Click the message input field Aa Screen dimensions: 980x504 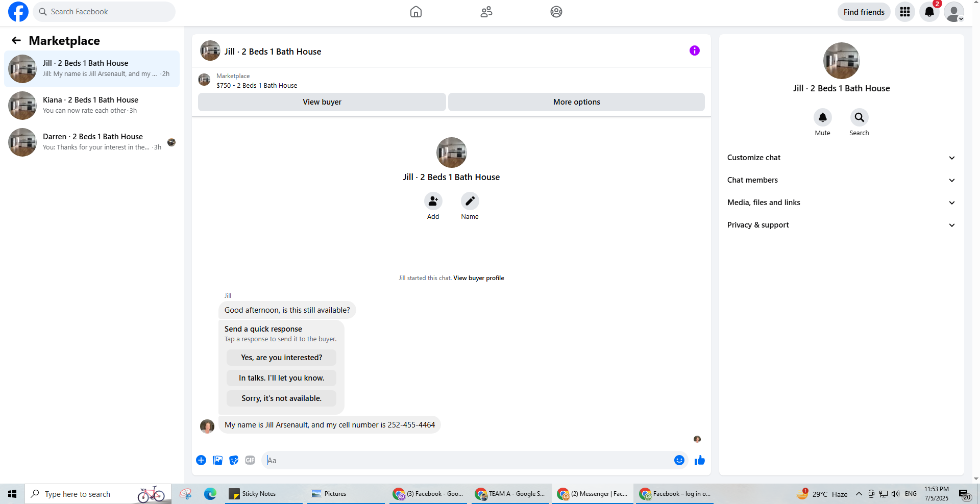[467, 460]
